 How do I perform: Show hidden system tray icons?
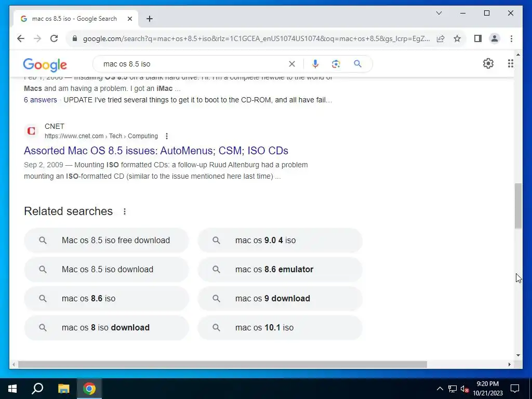440,389
